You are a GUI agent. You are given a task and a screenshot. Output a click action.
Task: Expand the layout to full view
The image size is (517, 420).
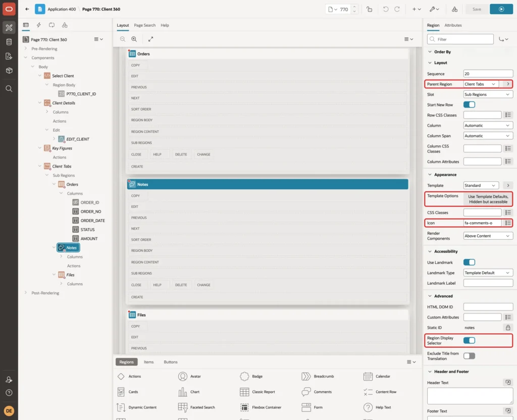pos(150,39)
